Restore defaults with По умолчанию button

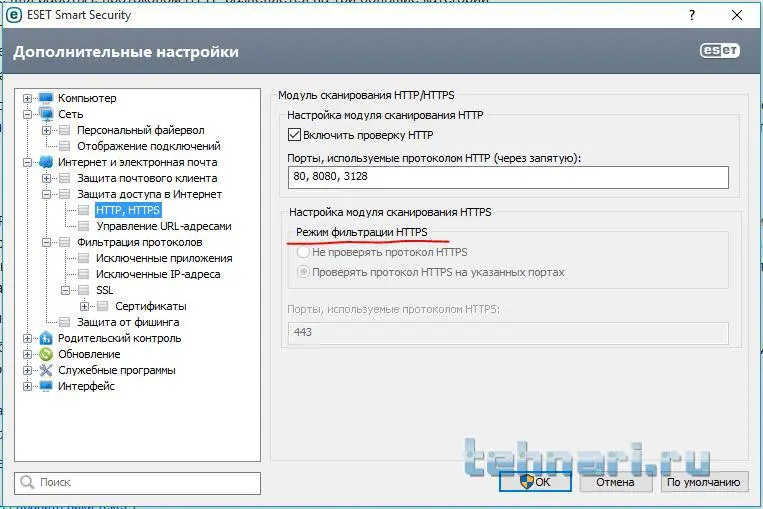click(x=704, y=482)
